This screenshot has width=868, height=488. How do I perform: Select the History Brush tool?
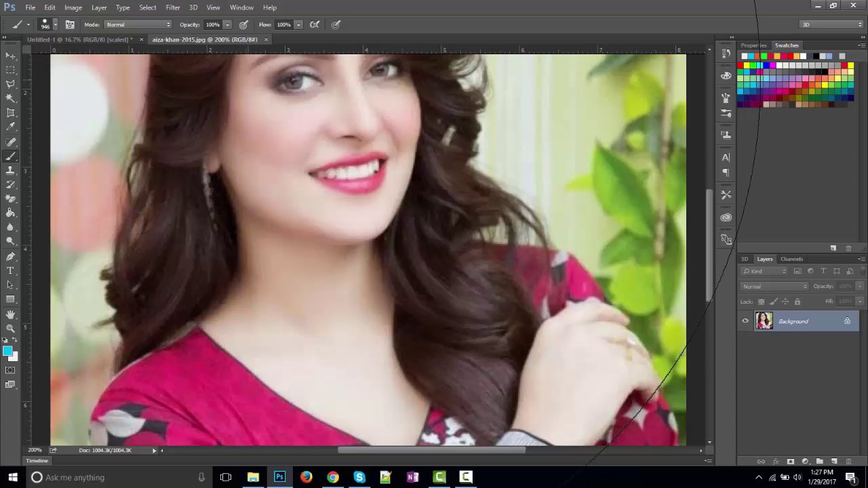coord(10,184)
